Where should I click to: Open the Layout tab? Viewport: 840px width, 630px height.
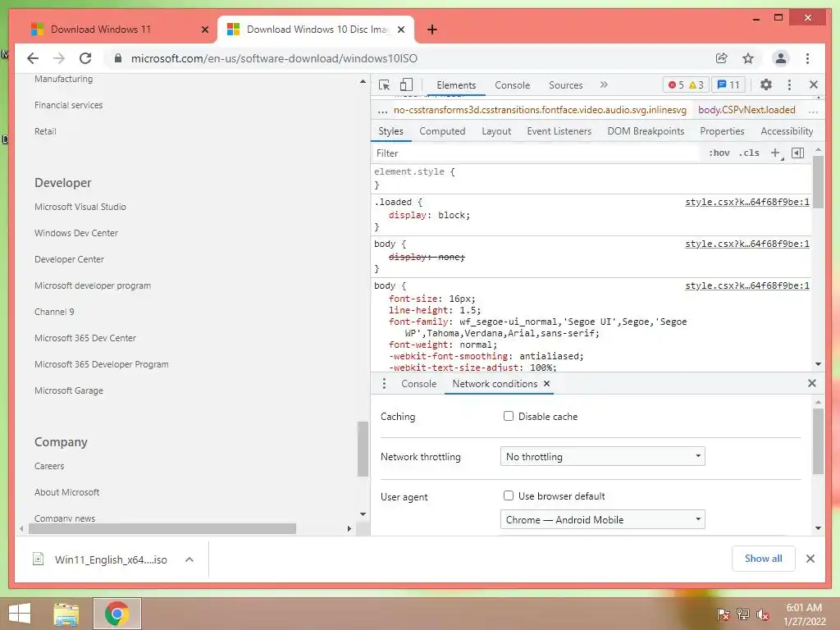(496, 131)
